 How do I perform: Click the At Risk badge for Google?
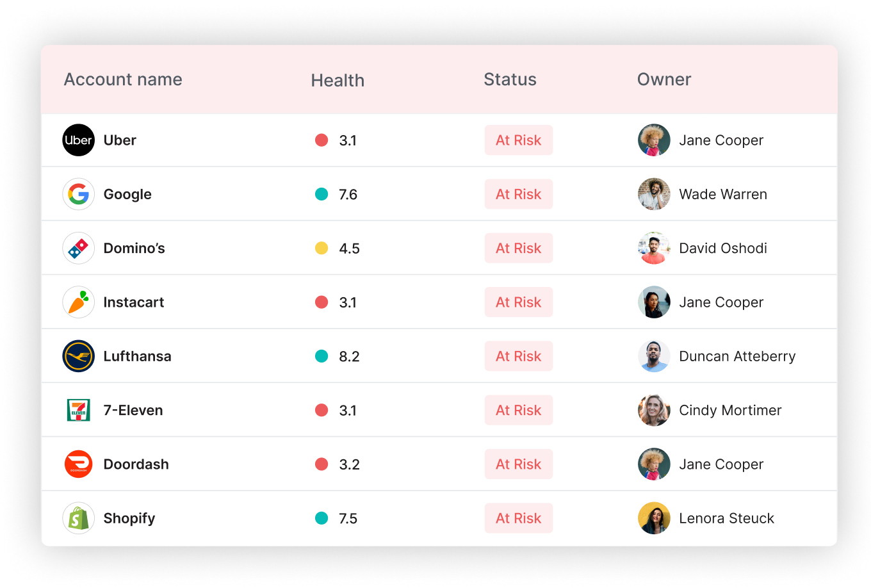[519, 194]
